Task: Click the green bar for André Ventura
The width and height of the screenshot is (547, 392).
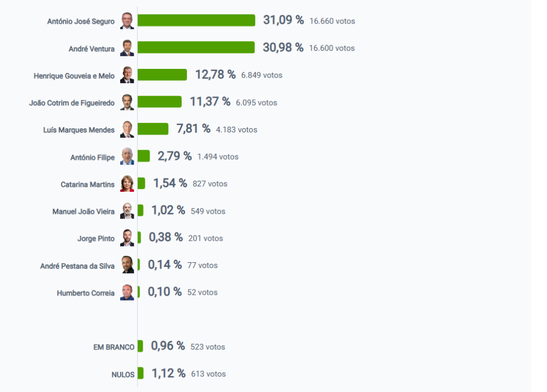Action: pos(196,48)
